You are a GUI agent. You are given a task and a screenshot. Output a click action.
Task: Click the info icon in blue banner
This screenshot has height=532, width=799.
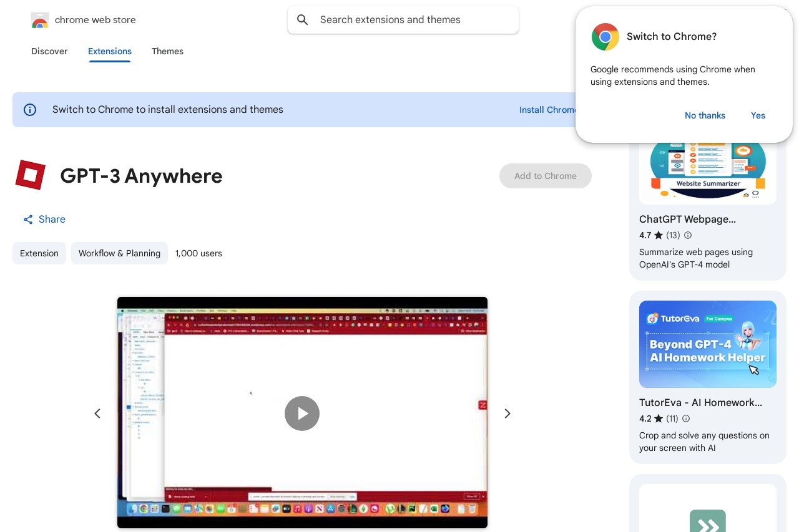pyautogui.click(x=30, y=110)
